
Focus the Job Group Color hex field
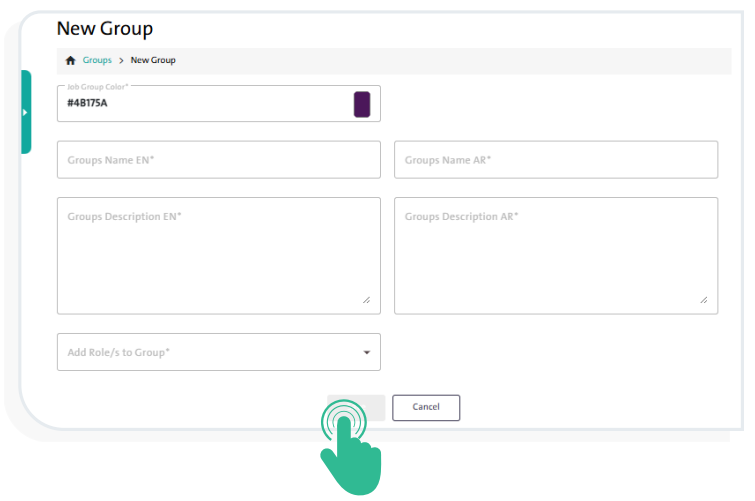click(200, 104)
